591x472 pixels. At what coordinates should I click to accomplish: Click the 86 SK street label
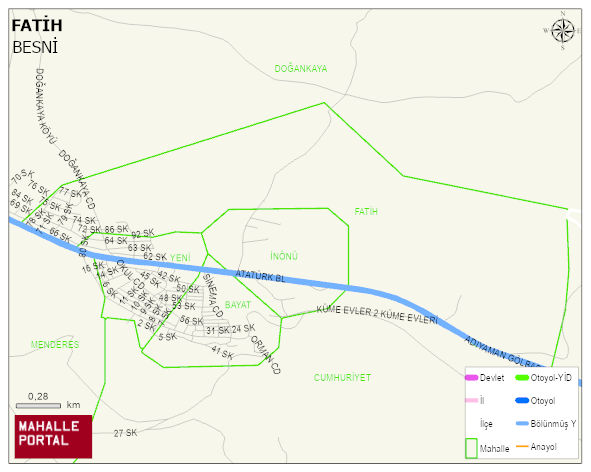point(116,229)
